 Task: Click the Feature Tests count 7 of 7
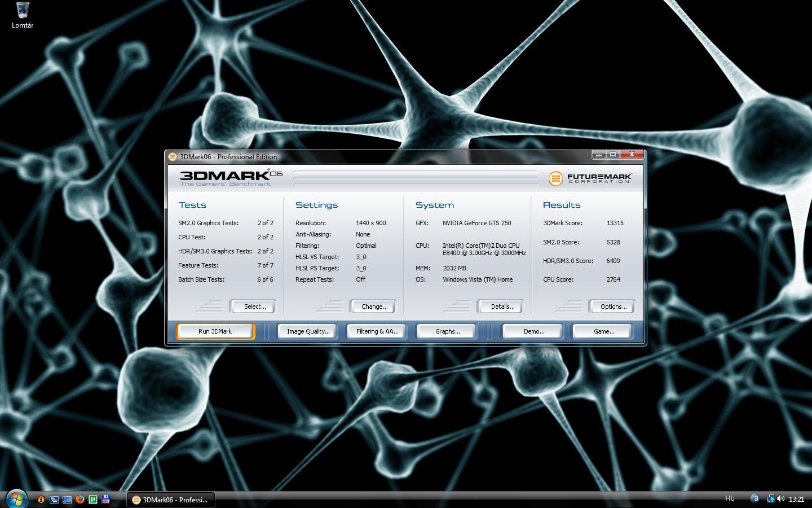[266, 265]
